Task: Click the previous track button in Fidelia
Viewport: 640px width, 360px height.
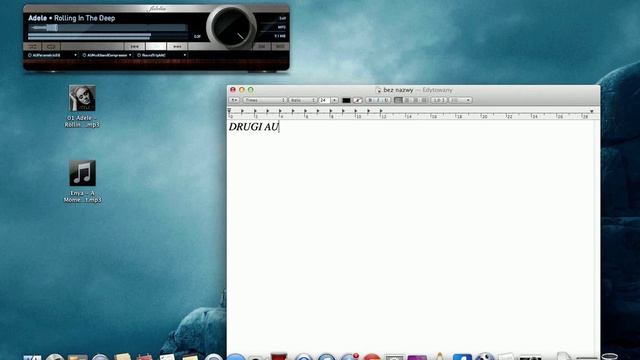Action: [134, 47]
